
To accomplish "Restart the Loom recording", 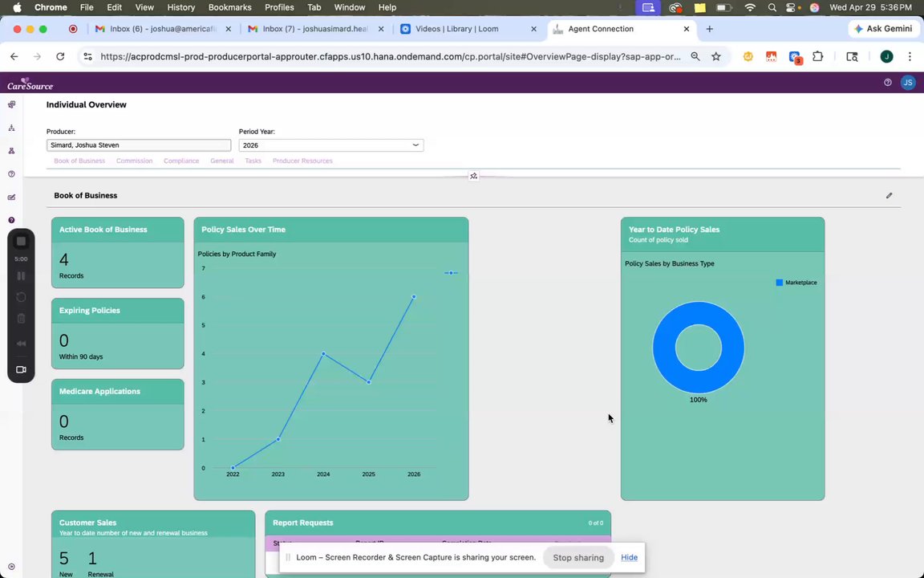I will coord(21,297).
